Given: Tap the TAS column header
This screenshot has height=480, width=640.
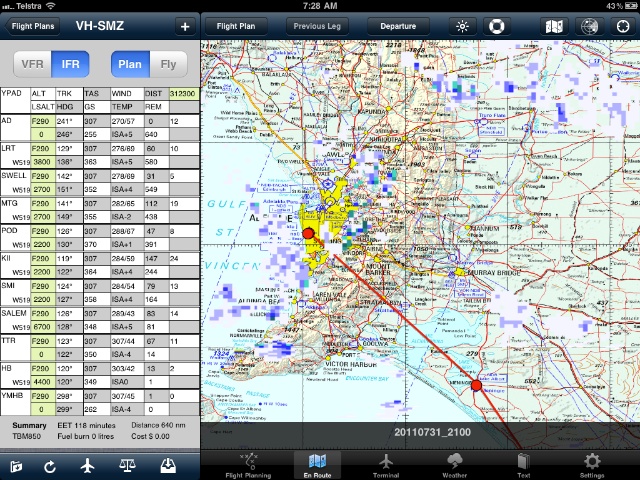Looking at the screenshot, I should [x=96, y=93].
